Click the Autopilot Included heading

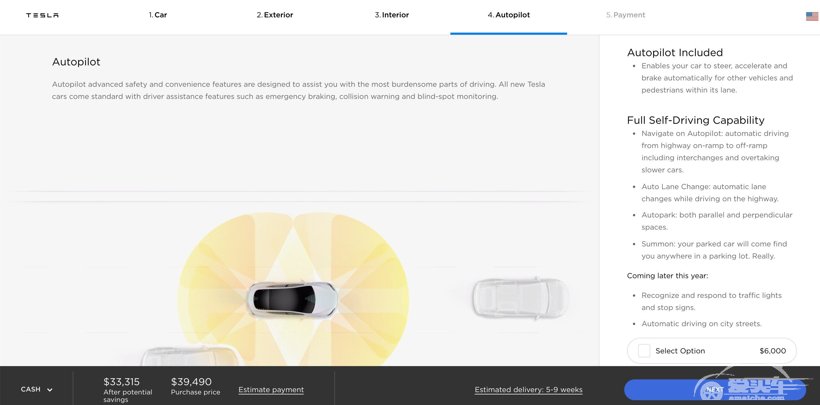click(675, 52)
